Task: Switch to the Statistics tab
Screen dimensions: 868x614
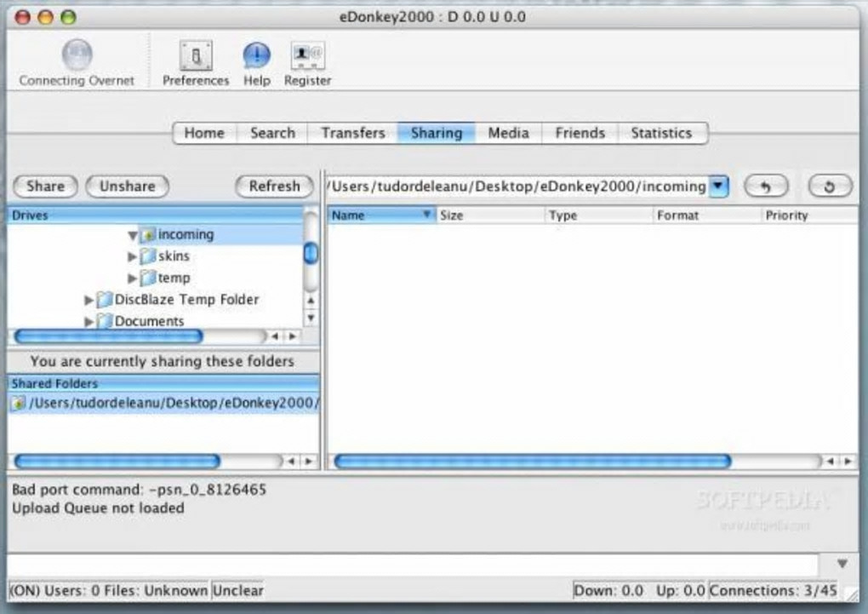Action: tap(661, 133)
